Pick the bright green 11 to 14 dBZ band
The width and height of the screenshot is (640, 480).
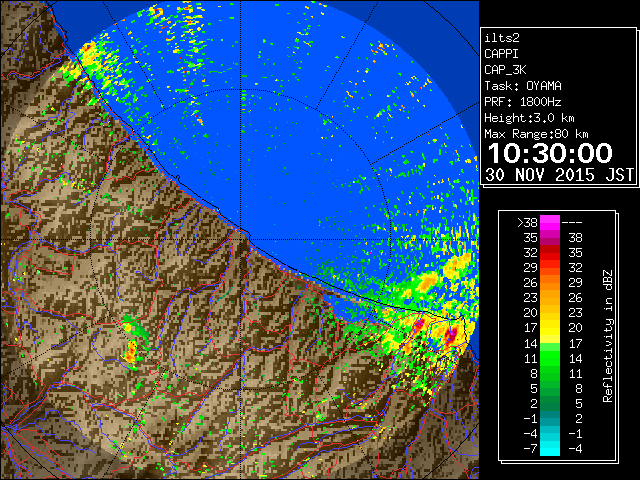tap(550, 358)
